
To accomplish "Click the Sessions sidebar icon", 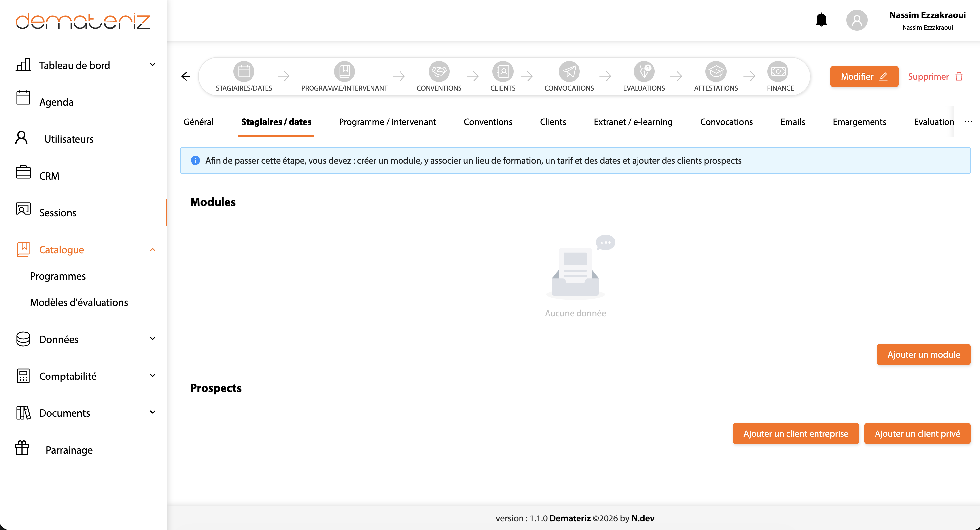I will (x=23, y=209).
